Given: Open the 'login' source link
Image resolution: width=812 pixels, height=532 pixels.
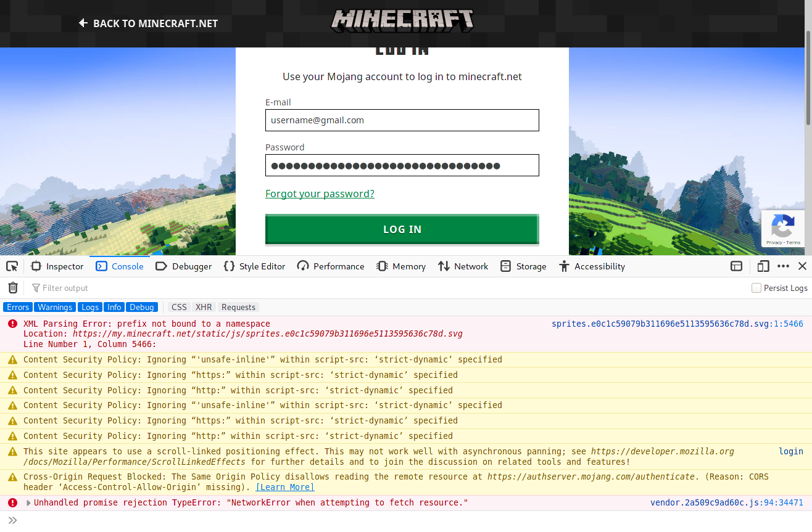Looking at the screenshot, I should 791,451.
